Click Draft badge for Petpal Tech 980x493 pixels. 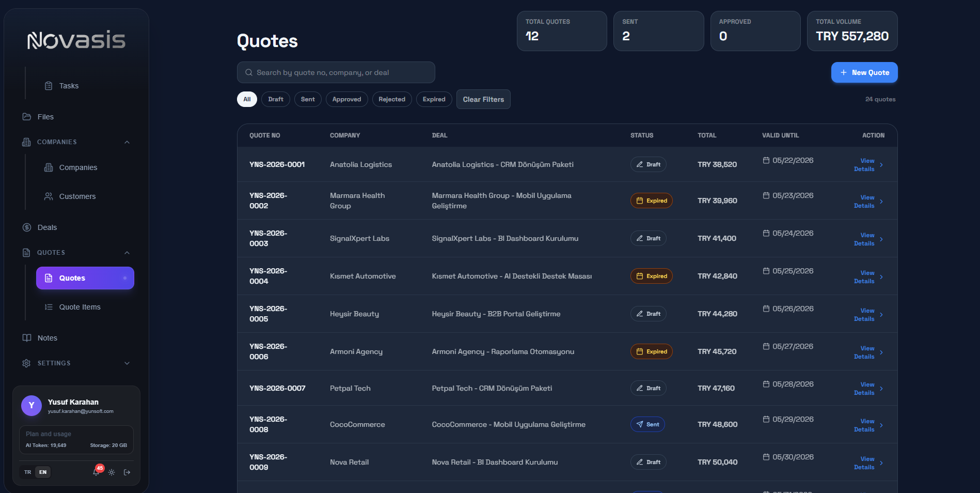[649, 388]
